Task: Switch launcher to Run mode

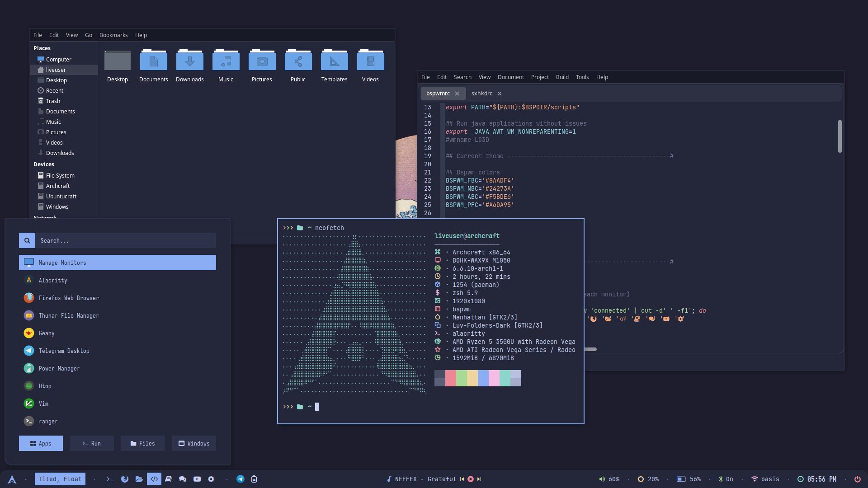Action: click(x=92, y=443)
